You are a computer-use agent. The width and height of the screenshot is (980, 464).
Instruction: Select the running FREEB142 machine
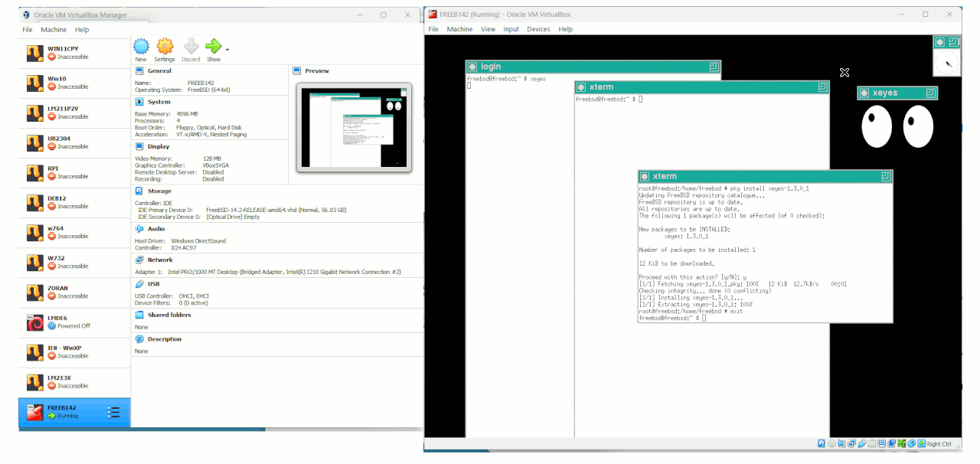click(x=75, y=412)
